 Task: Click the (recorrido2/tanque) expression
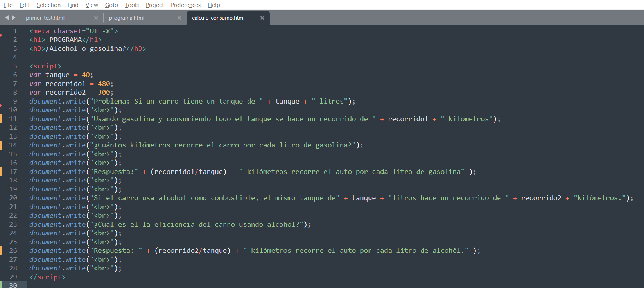click(192, 250)
